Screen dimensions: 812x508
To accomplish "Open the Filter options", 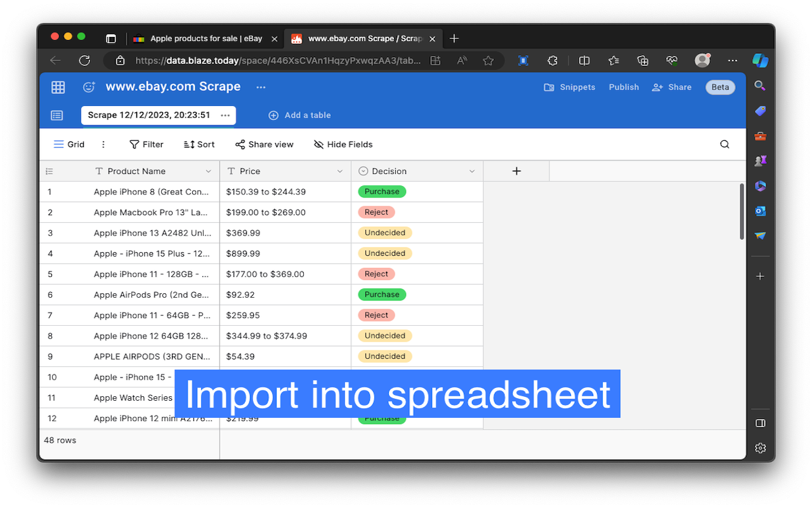I will pyautogui.click(x=147, y=144).
